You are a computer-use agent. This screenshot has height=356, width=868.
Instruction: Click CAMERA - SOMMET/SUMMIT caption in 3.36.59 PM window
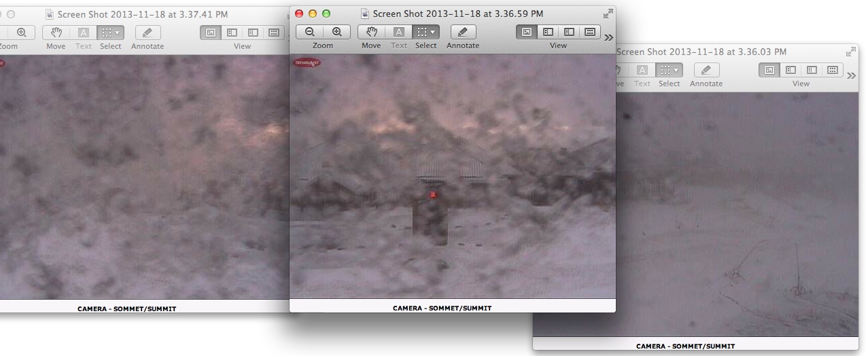[x=442, y=308]
